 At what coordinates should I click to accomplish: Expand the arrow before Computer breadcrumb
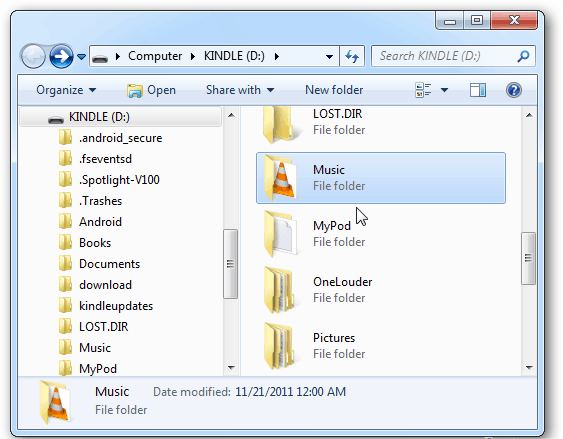pyautogui.click(x=117, y=56)
